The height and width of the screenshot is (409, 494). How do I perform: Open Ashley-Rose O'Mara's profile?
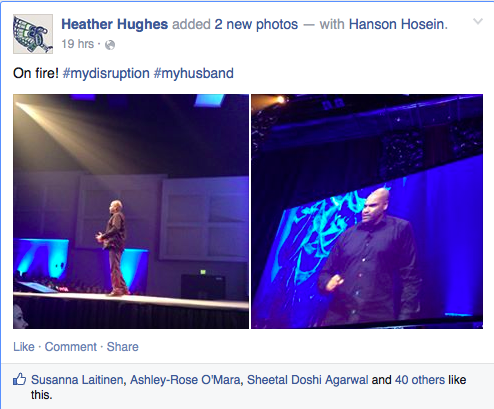coord(185,380)
